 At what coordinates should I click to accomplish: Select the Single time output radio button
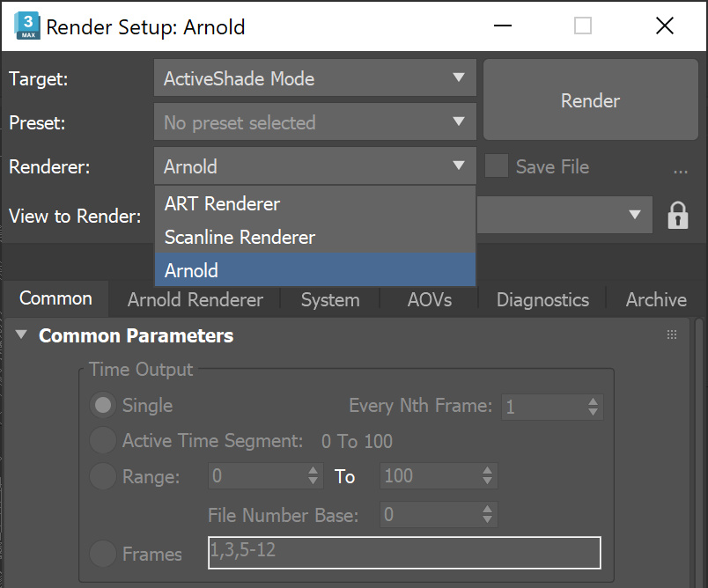pos(104,406)
